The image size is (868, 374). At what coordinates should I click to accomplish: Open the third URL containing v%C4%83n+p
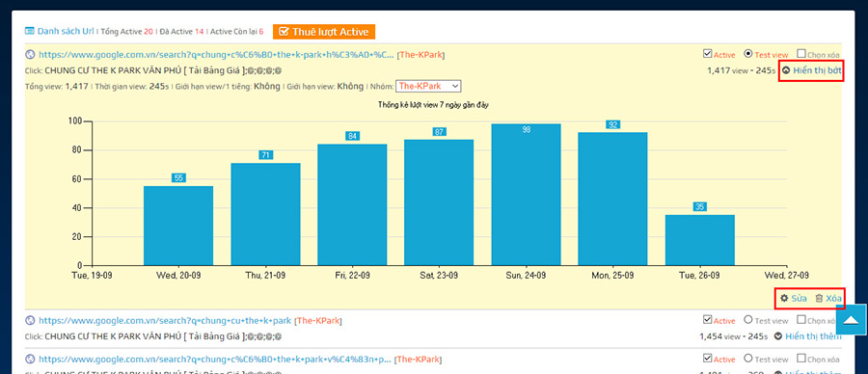pyautogui.click(x=215, y=360)
